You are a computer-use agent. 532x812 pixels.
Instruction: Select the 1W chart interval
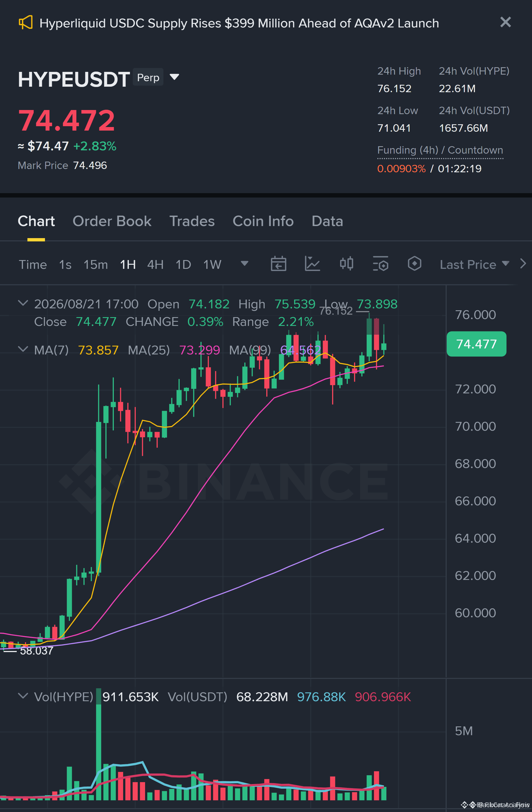(x=212, y=264)
